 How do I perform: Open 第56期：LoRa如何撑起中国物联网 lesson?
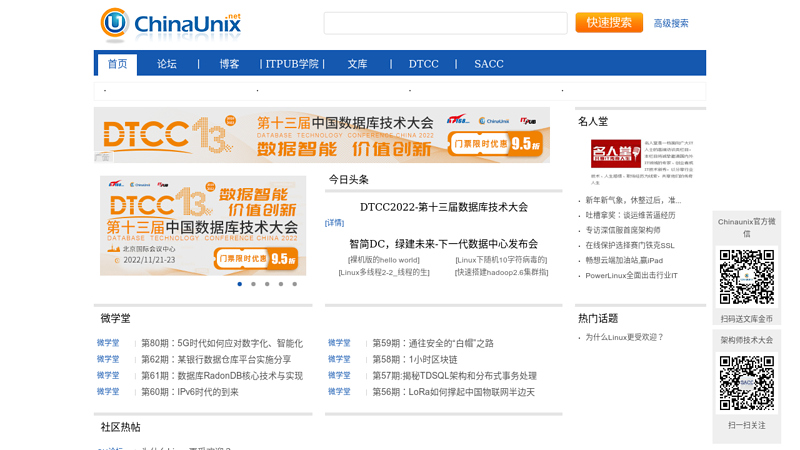pos(454,392)
